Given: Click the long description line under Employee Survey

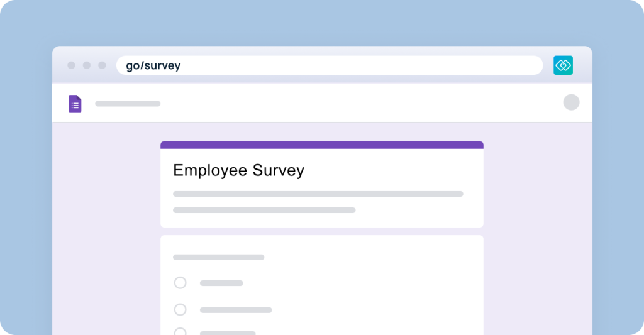Looking at the screenshot, I should point(318,194).
